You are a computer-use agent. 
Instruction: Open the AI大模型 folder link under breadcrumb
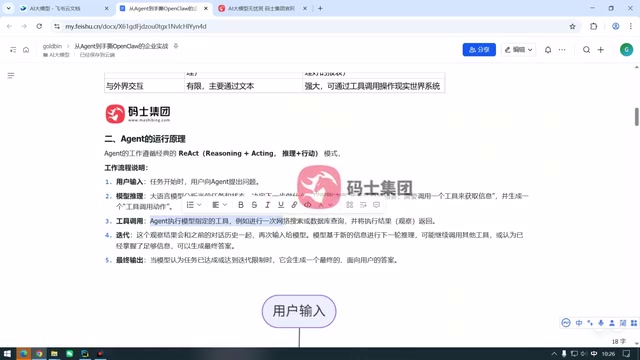(x=56, y=55)
